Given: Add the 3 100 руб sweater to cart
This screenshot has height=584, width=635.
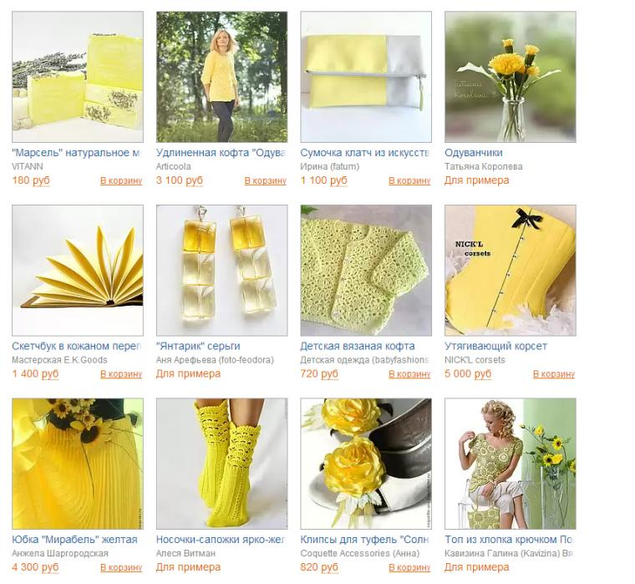Looking at the screenshot, I should [265, 181].
